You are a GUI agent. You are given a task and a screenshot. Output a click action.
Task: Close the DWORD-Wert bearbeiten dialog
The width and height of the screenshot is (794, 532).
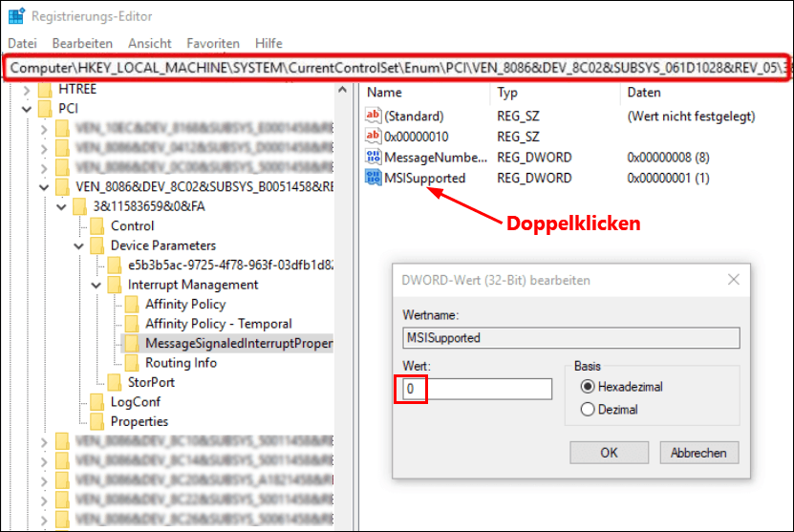pos(733,280)
